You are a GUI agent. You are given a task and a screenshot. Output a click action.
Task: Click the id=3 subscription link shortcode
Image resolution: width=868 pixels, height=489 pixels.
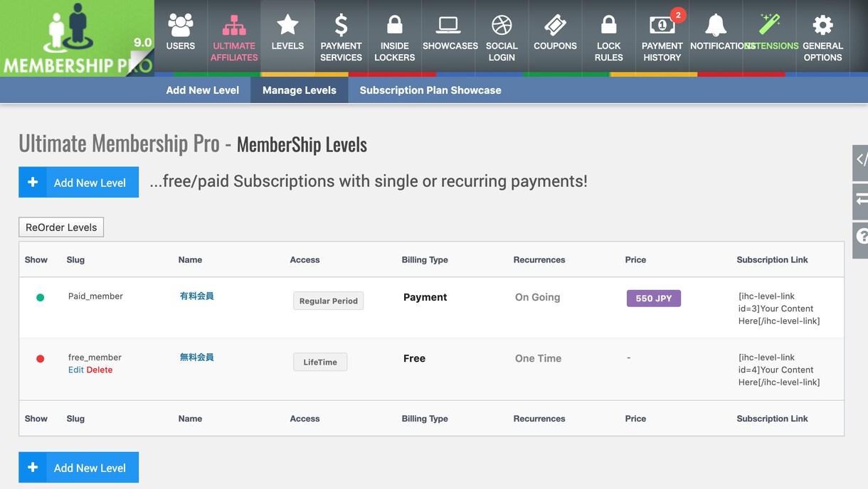click(x=779, y=308)
